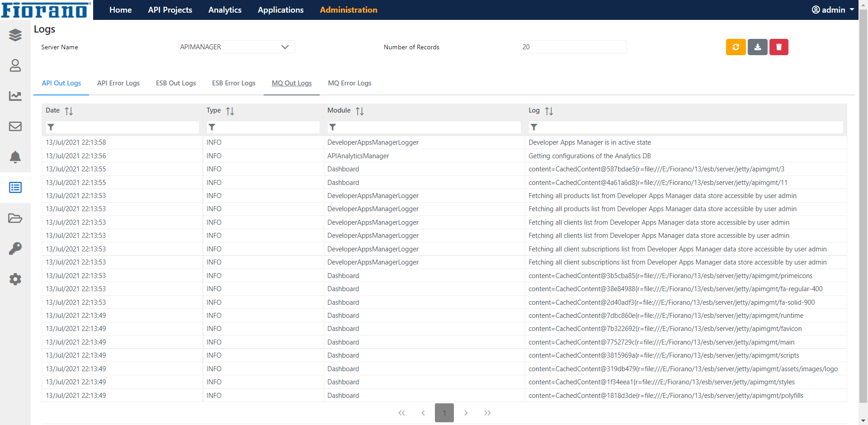
Task: Click the Module column filter funnel icon
Action: pos(333,127)
